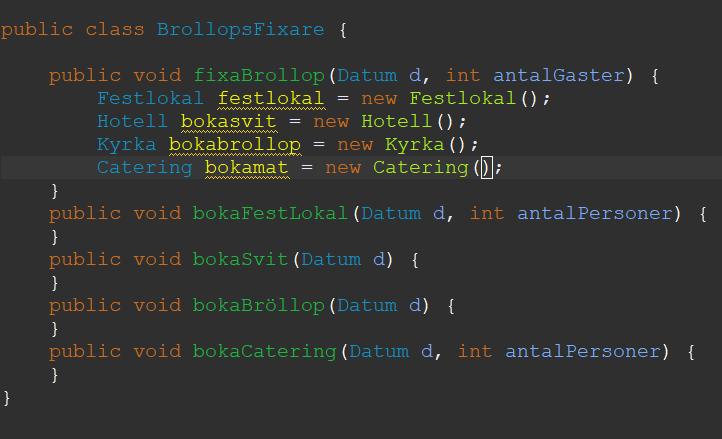This screenshot has width=722, height=439.
Task: Click the underlined bokasvit variable
Action: click(228, 121)
